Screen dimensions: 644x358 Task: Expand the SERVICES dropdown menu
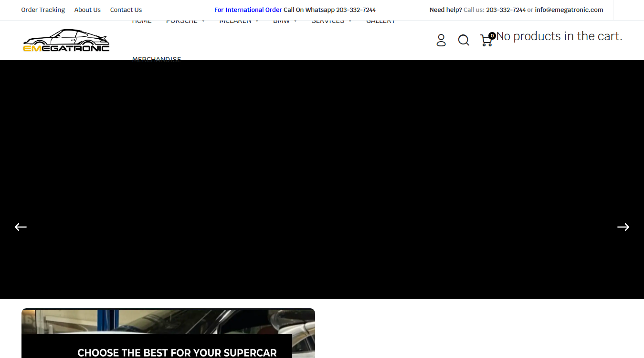pyautogui.click(x=332, y=21)
